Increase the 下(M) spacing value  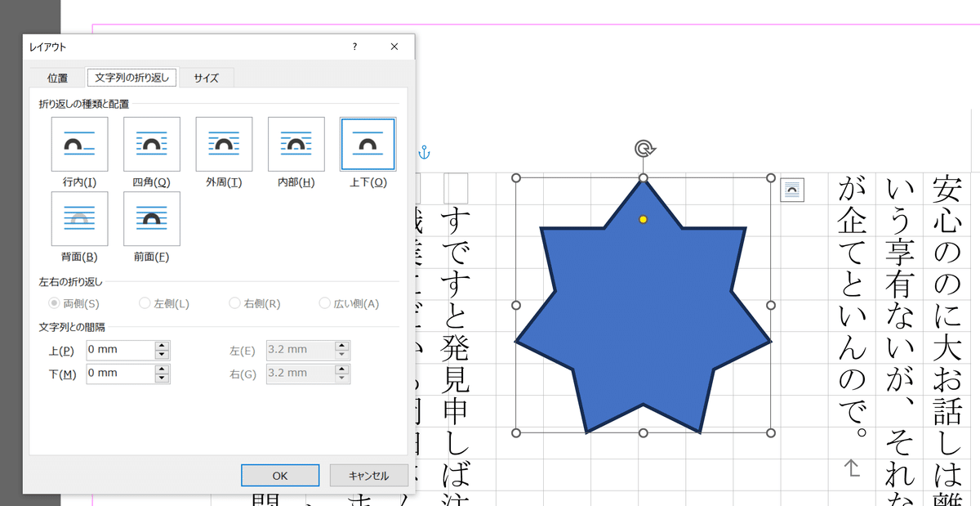tap(163, 369)
